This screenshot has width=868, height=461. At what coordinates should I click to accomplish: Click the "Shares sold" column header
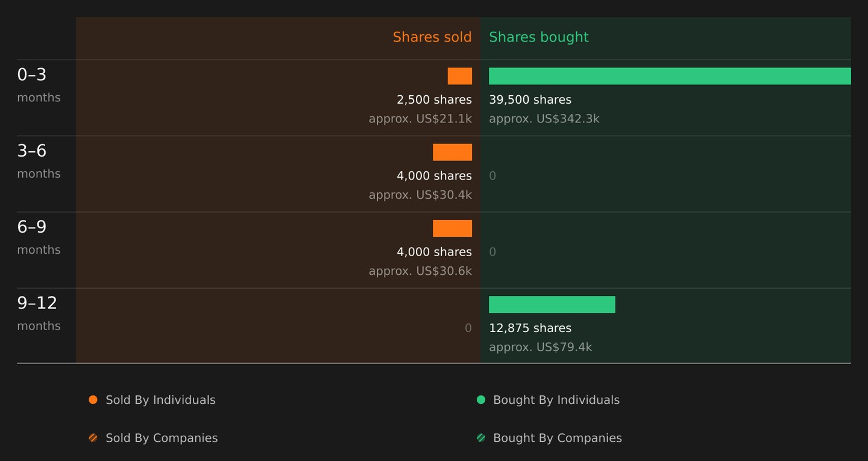tap(432, 37)
